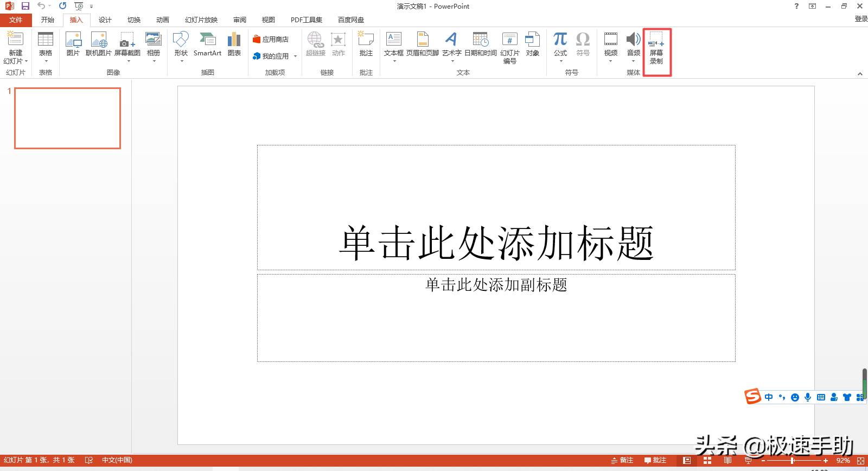Create a photo album with 相册
868x471 pixels.
[x=154, y=47]
